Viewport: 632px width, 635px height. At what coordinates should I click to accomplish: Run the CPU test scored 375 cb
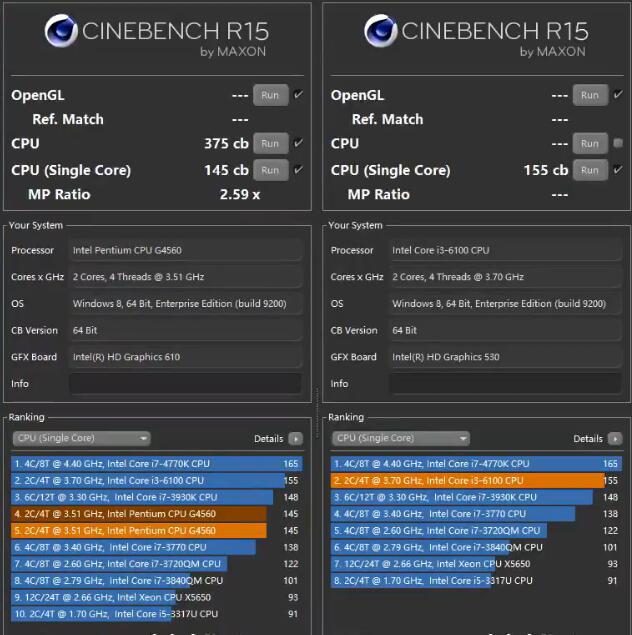tap(270, 144)
